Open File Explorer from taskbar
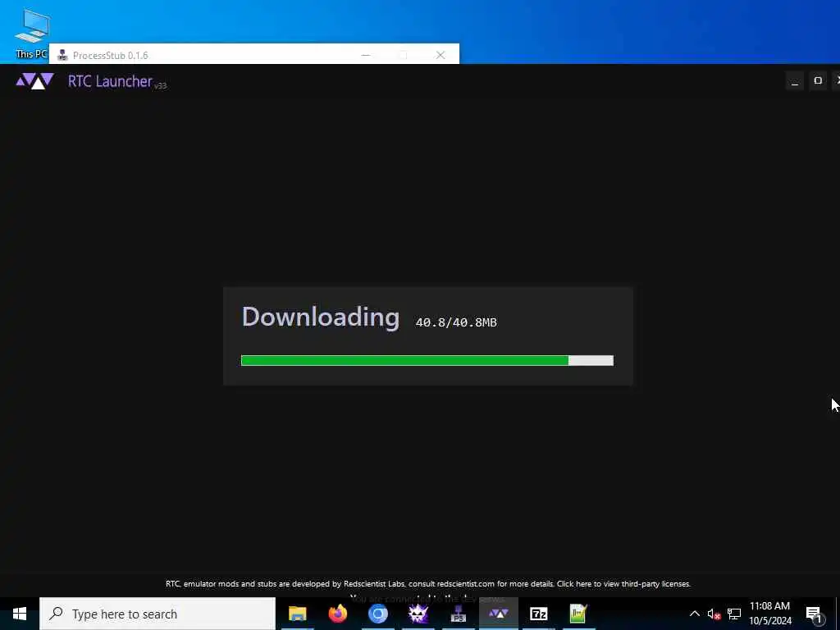Viewport: 840px width, 630px height. 297,614
